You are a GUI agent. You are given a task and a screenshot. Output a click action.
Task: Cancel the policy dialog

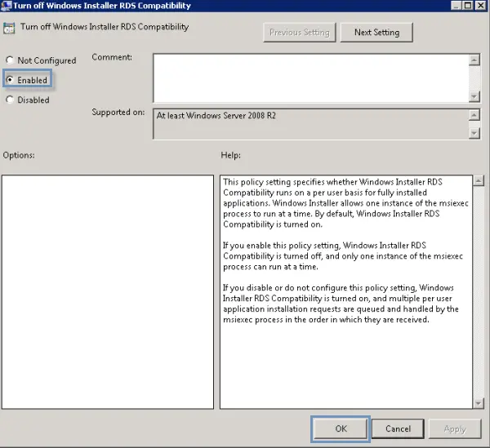[398, 428]
